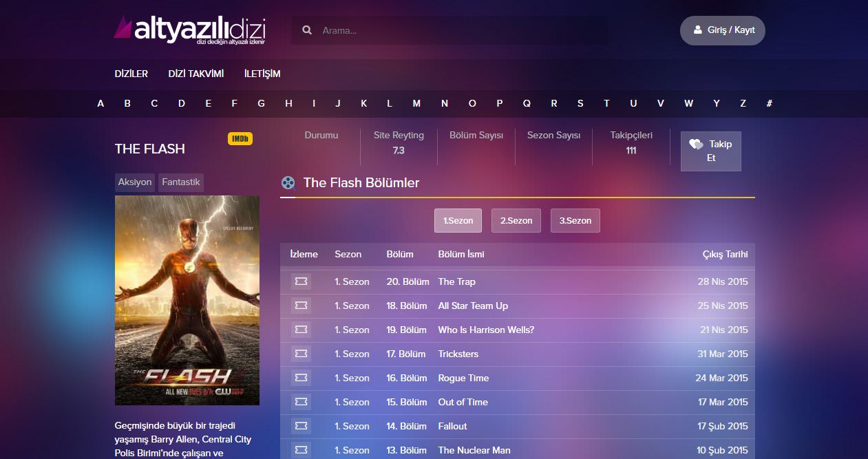Screen dimensions: 868x459
Task: Click the Aksiyon genre tag
Action: pos(135,182)
